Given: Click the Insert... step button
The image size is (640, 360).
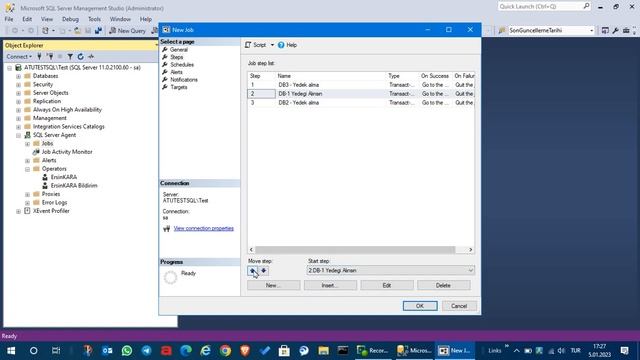Looking at the screenshot, I should (330, 285).
